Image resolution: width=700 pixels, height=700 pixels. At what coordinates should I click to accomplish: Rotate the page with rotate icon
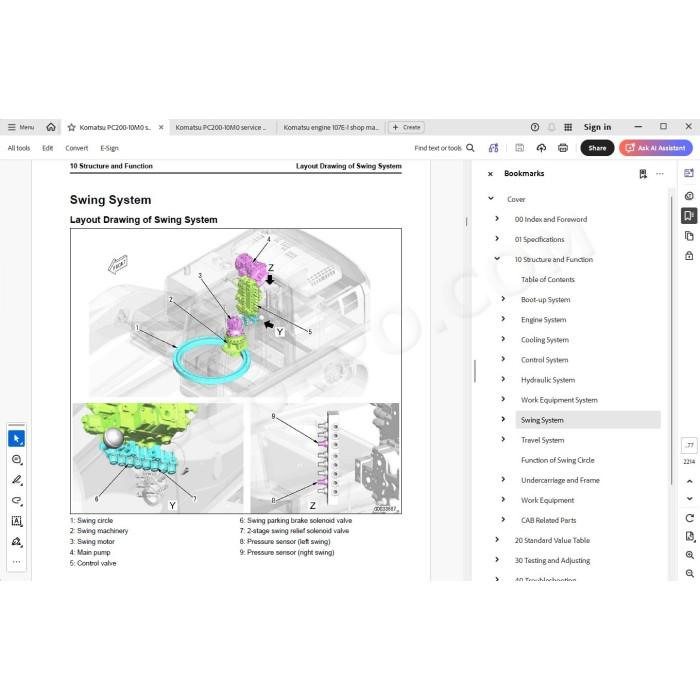point(689,518)
